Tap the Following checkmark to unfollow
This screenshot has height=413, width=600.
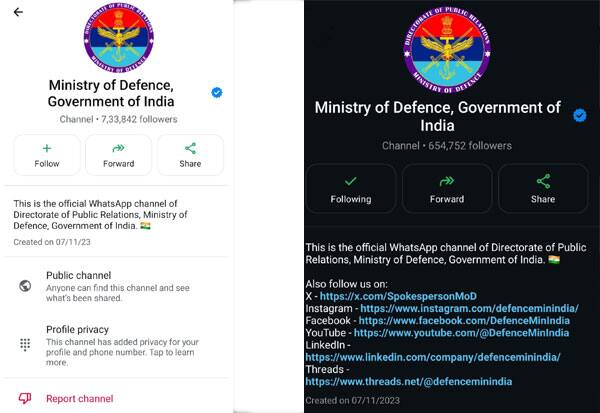tap(351, 188)
